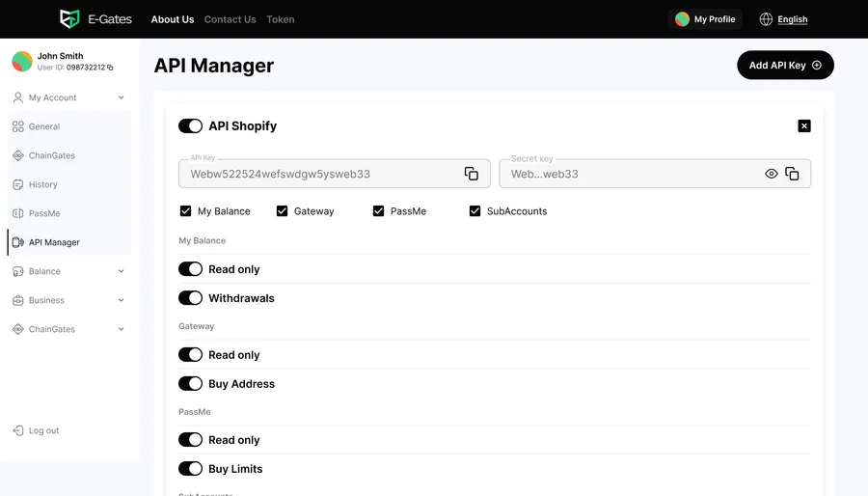Expand the bottom ChainGates chevron
Viewport: 868px width, 496px height.
click(x=121, y=329)
